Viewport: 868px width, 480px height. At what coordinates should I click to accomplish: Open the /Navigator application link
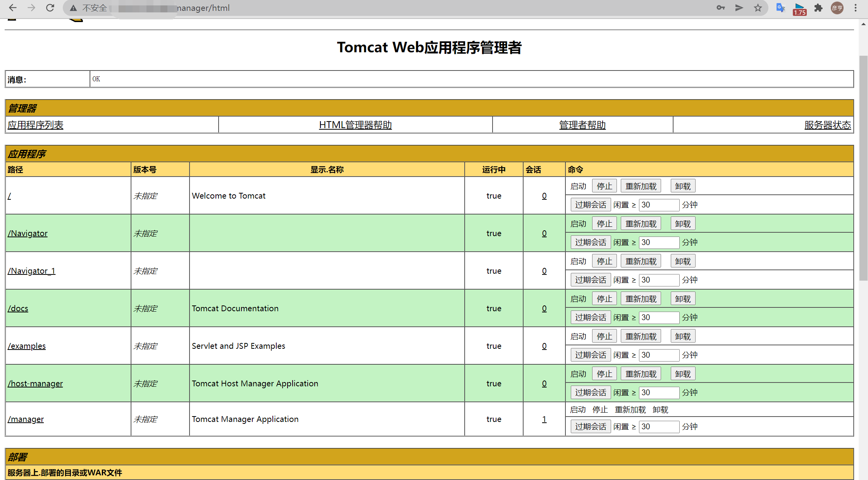(28, 233)
